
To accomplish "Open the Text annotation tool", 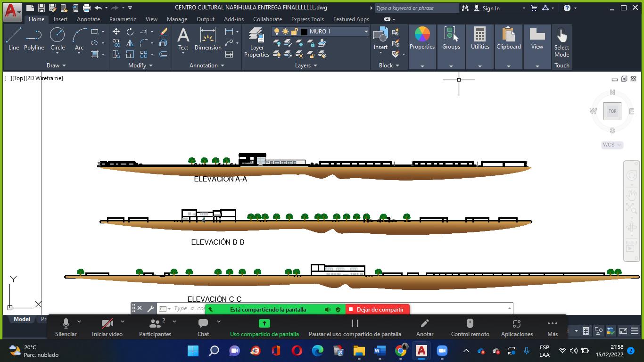I will click(183, 39).
